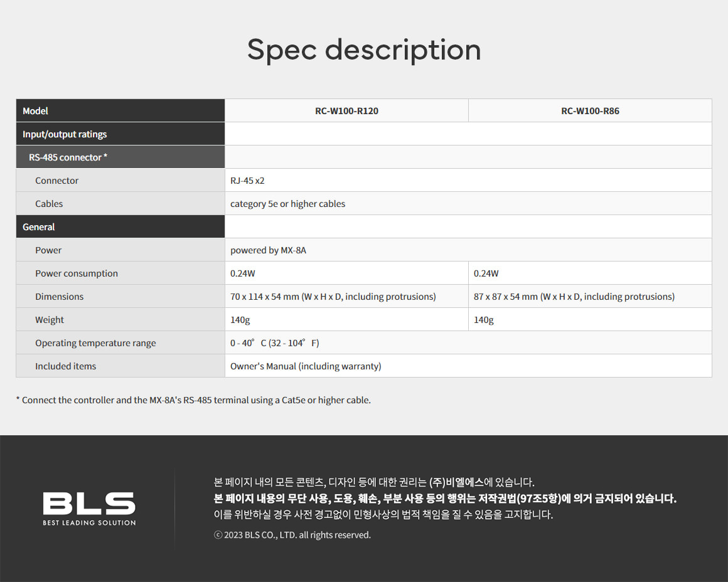Click the RJ-45 x2 value cell

468,180
